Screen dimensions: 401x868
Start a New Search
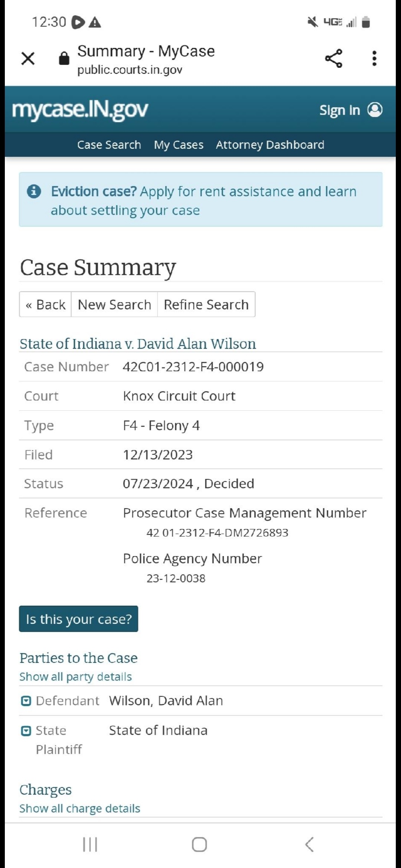114,305
